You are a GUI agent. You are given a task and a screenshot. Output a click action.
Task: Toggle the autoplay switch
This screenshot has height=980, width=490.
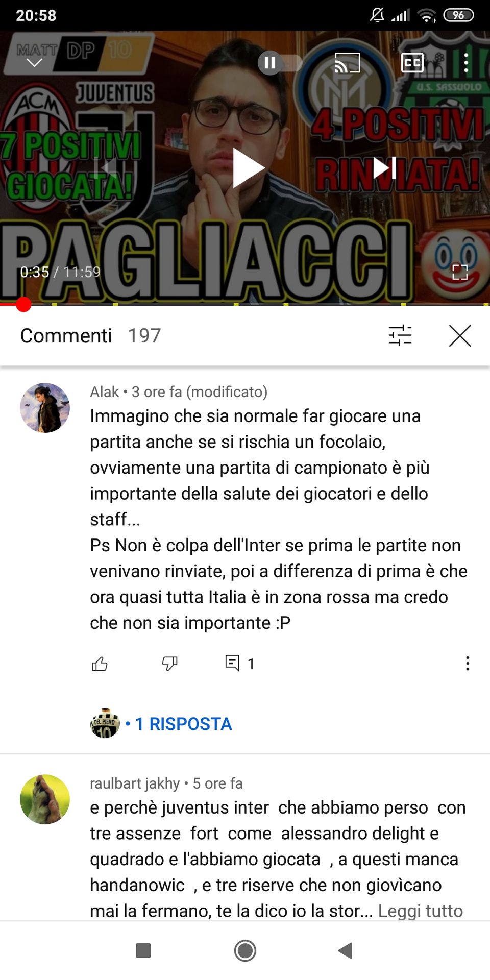(x=280, y=63)
